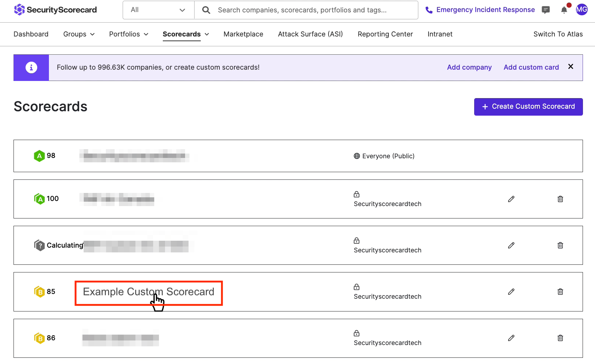The height and width of the screenshot is (364, 595).
Task: Click the lock icon in the 86 row
Action: pyautogui.click(x=357, y=333)
